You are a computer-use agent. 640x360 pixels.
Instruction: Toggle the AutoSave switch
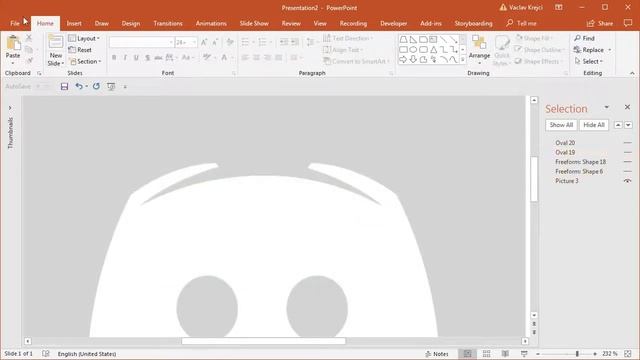(x=42, y=87)
